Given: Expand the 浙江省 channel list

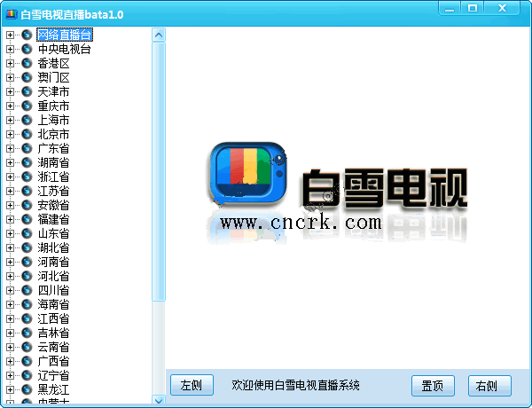Looking at the screenshot, I should (10, 177).
